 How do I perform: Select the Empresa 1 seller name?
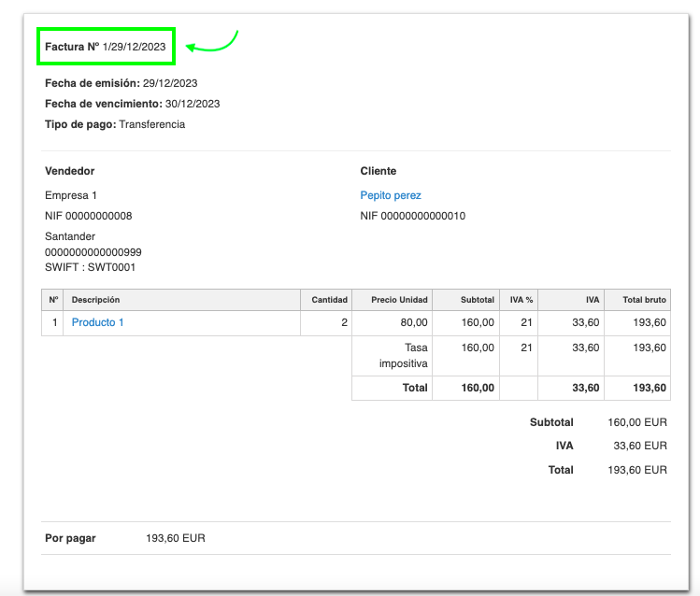pos(71,195)
